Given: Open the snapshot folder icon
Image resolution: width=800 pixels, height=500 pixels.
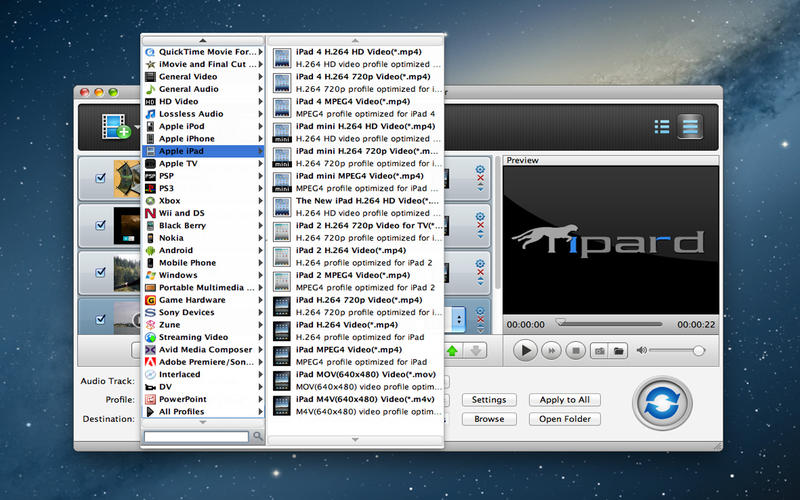Looking at the screenshot, I should 618,351.
